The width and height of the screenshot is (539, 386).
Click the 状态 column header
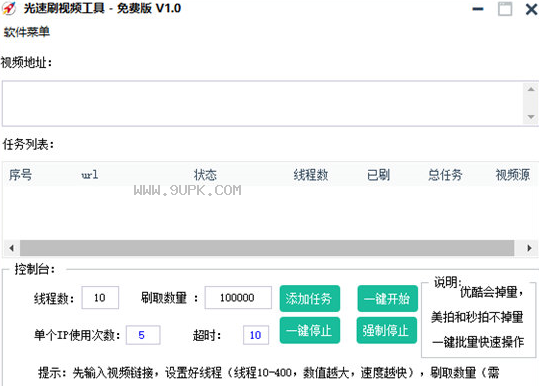point(205,175)
